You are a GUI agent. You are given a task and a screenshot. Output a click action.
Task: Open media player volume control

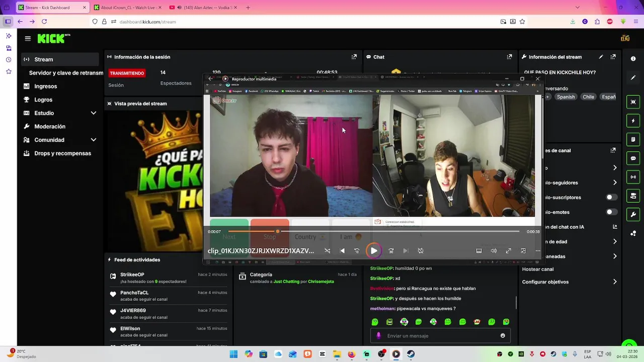click(x=494, y=250)
